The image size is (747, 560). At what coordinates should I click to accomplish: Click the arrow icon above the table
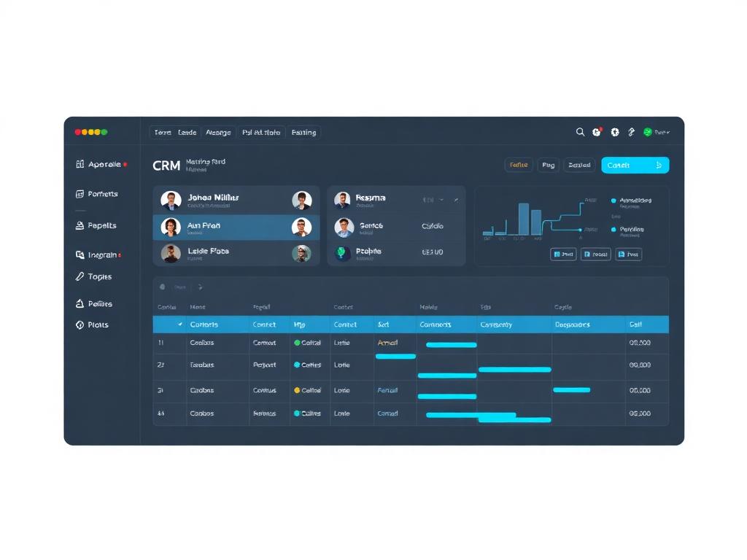pyautogui.click(x=200, y=287)
